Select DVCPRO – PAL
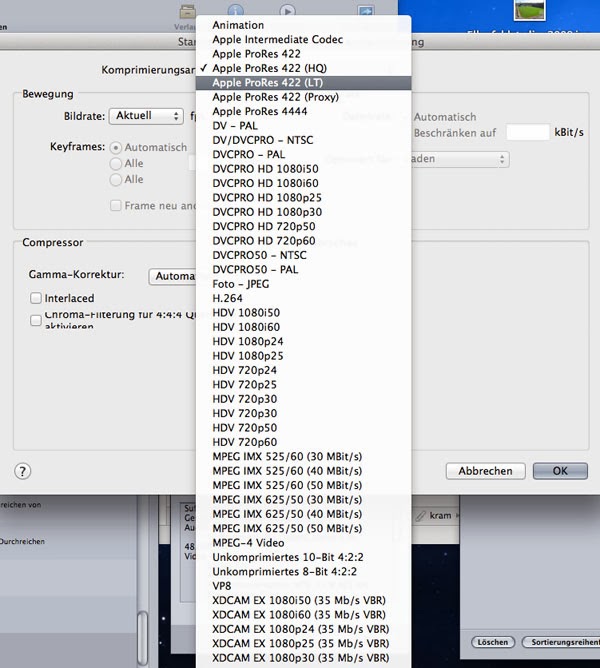Screen dimensions: 600x668 coord(303,154)
